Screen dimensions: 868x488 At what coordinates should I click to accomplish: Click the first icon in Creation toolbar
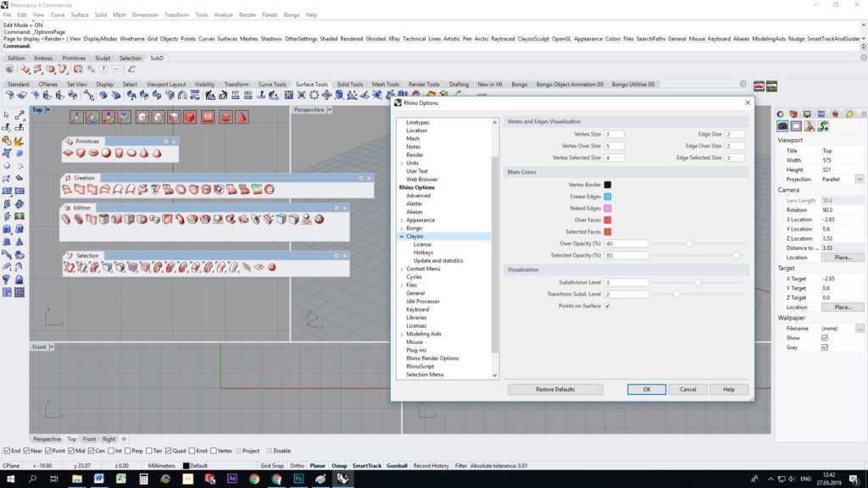point(67,189)
